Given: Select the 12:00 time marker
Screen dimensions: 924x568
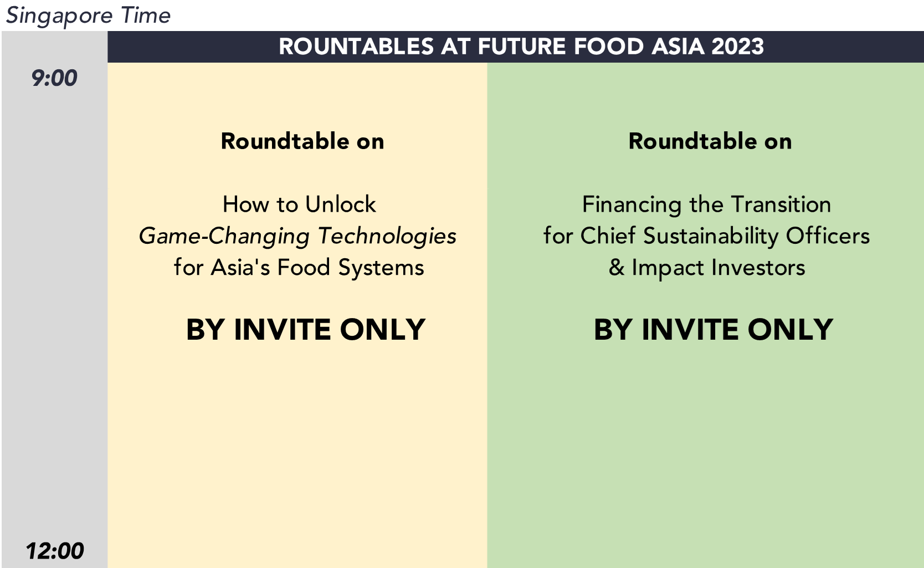Looking at the screenshot, I should 54,551.
